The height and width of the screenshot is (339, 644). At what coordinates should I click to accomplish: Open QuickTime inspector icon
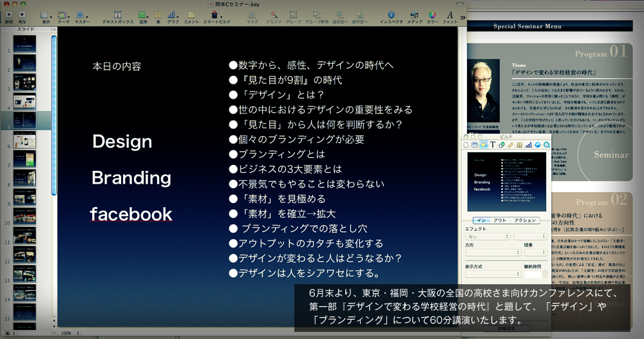pyautogui.click(x=547, y=144)
